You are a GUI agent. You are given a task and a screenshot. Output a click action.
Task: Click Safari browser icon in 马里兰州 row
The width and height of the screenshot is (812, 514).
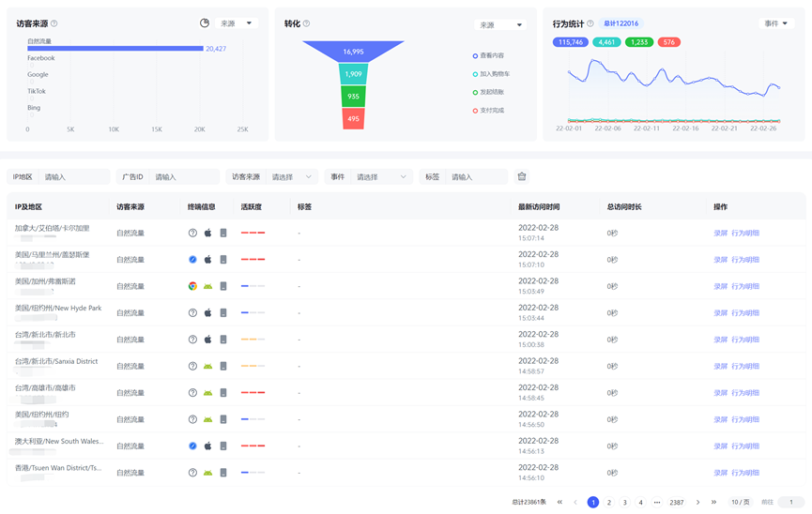pyautogui.click(x=192, y=259)
